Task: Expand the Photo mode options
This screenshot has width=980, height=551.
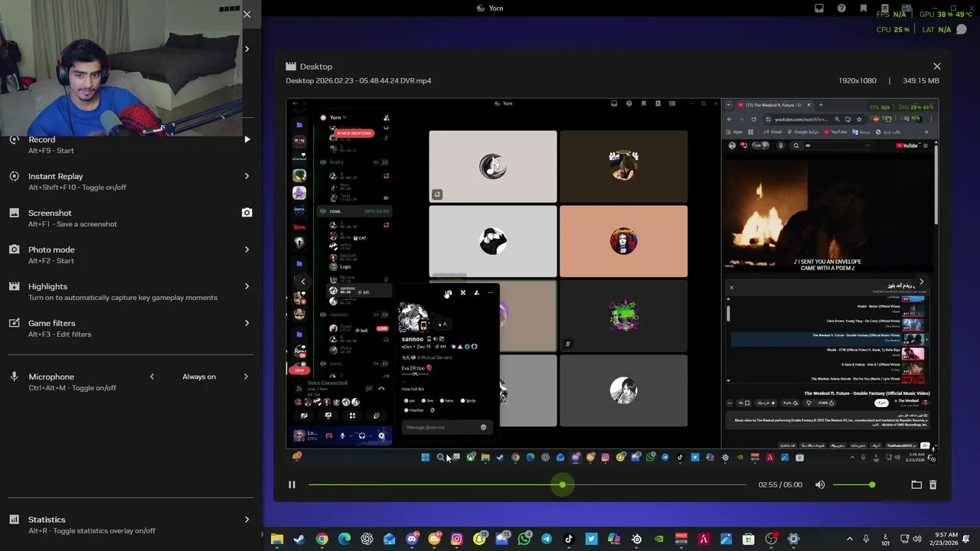Action: [x=247, y=249]
